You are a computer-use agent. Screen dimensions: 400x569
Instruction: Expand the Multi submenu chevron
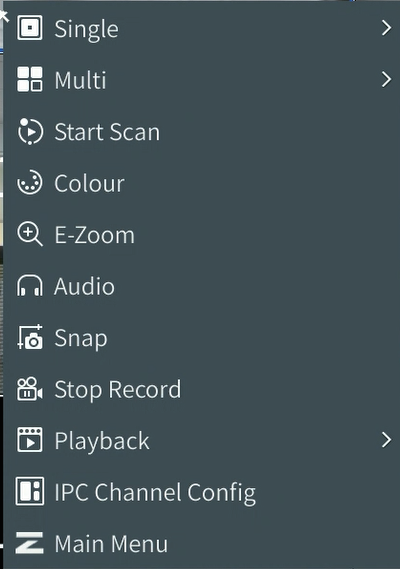[x=387, y=79]
